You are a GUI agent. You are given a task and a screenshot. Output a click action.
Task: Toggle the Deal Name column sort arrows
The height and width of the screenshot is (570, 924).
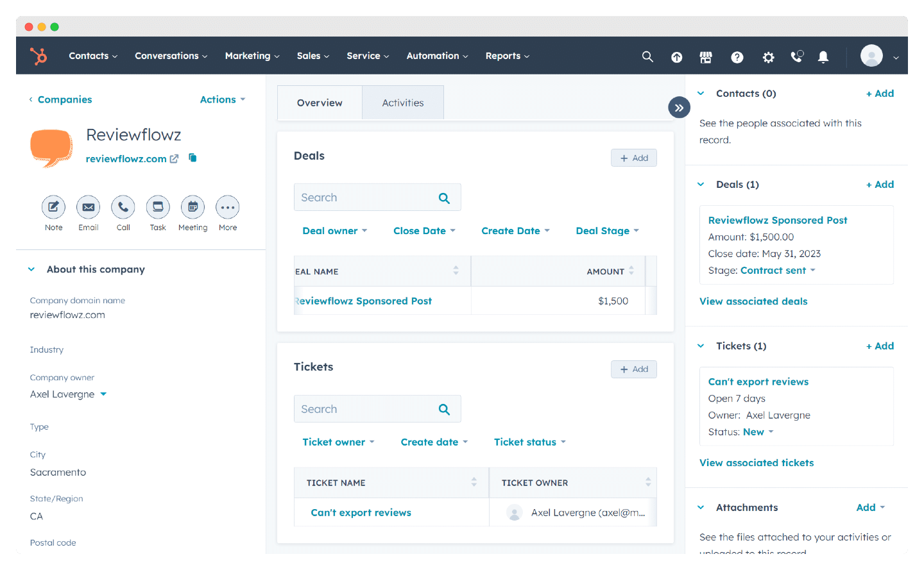pos(456,271)
